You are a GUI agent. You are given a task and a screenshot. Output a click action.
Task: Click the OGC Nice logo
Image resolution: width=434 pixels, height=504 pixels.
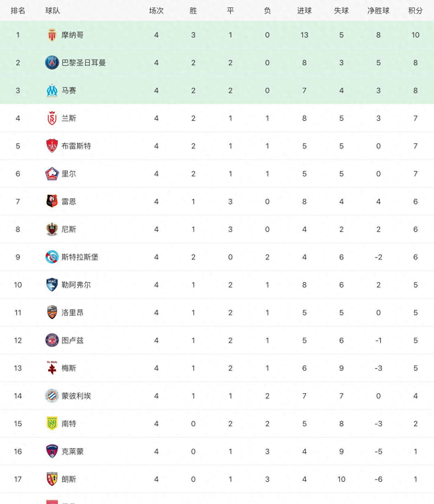pyautogui.click(x=52, y=229)
